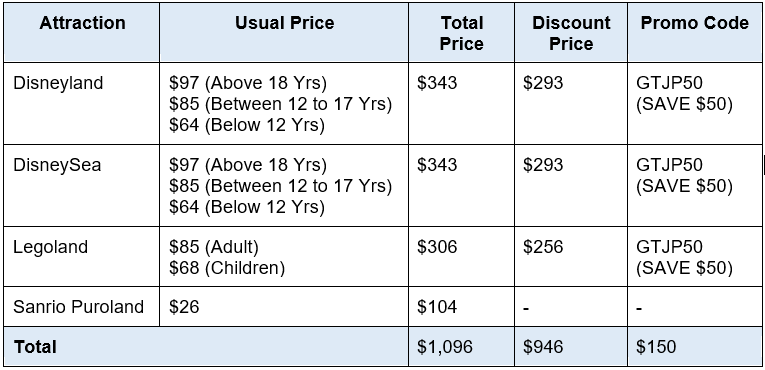This screenshot has height=370, width=765.
Task: Click Disneyland's $343 total price cell
Action: 461,103
